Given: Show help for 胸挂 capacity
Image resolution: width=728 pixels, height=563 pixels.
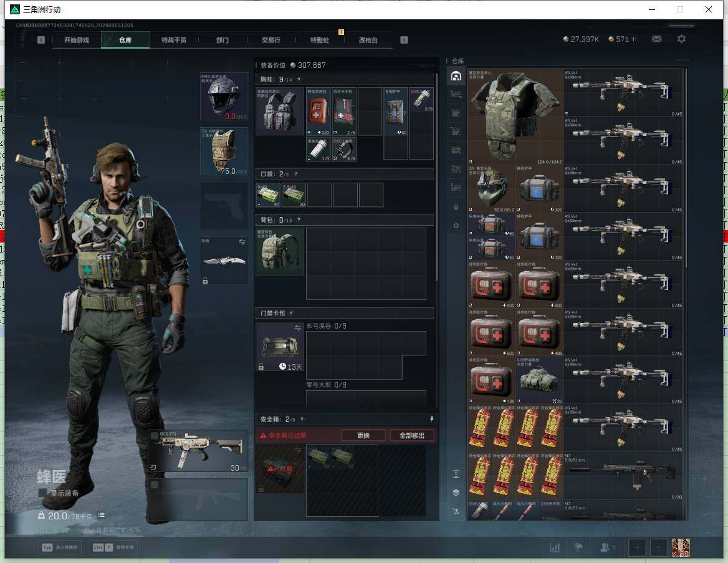Looking at the screenshot, I should (x=299, y=79).
